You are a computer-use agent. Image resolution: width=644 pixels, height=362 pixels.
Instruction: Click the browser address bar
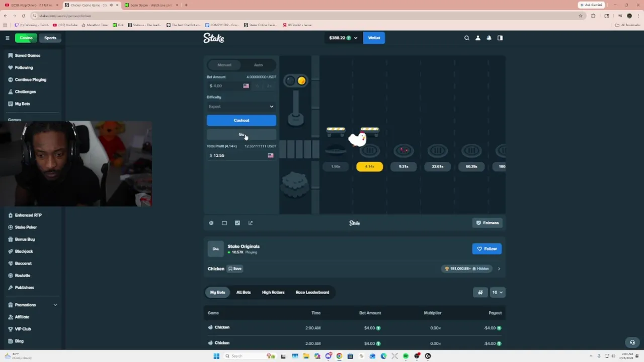pyautogui.click(x=307, y=16)
